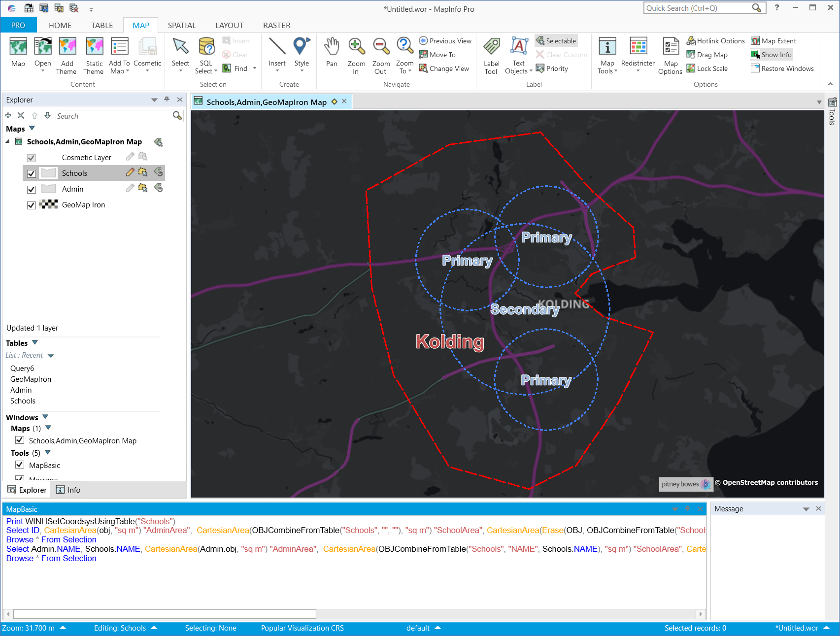Toggle edit pencil on Schools layer
Viewport: 840px width, 636px height.
point(130,172)
